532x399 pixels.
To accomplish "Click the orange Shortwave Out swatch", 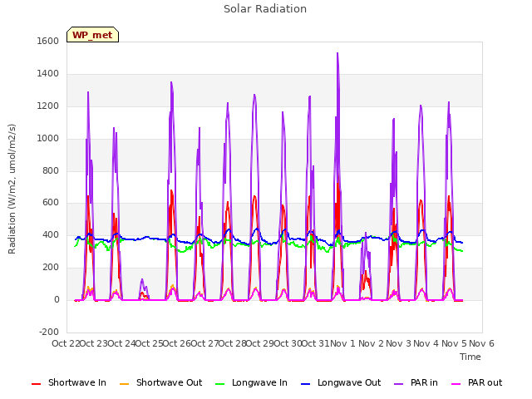I will [125, 384].
